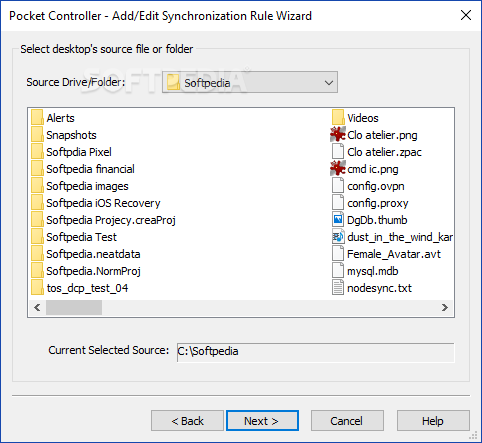This screenshot has width=482, height=443.
Task: Click the Current Selected Source field
Action: tap(315, 352)
